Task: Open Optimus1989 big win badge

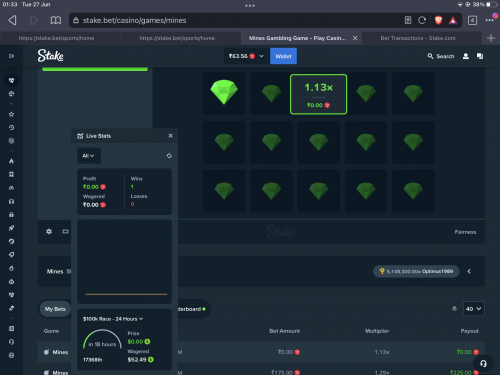Action: tap(416, 271)
